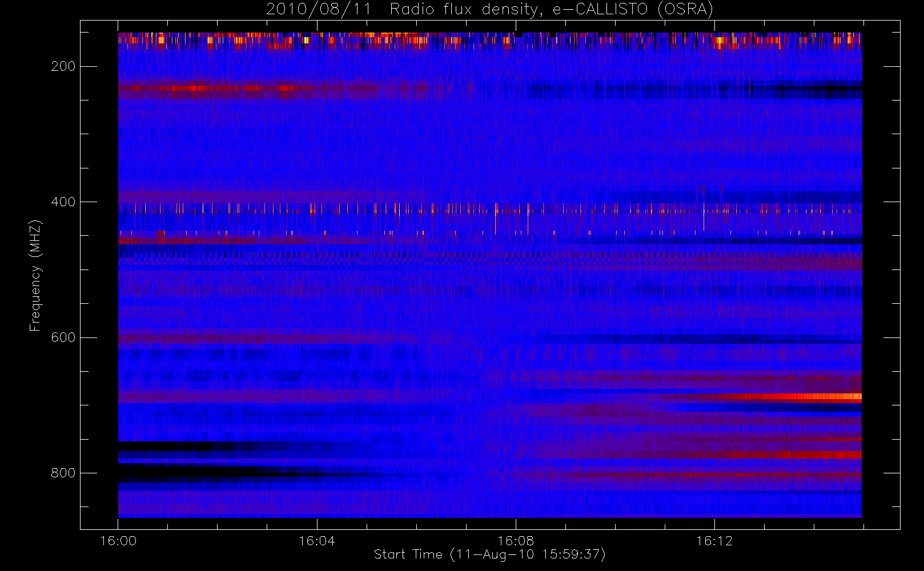924x571 pixels.
Task: Click the '16:12' time tick label
Action: (x=714, y=541)
